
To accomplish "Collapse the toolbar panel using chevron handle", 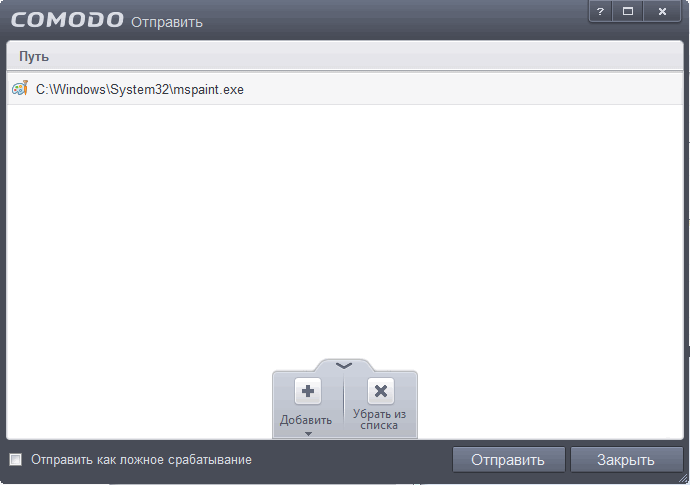I will coord(344,365).
